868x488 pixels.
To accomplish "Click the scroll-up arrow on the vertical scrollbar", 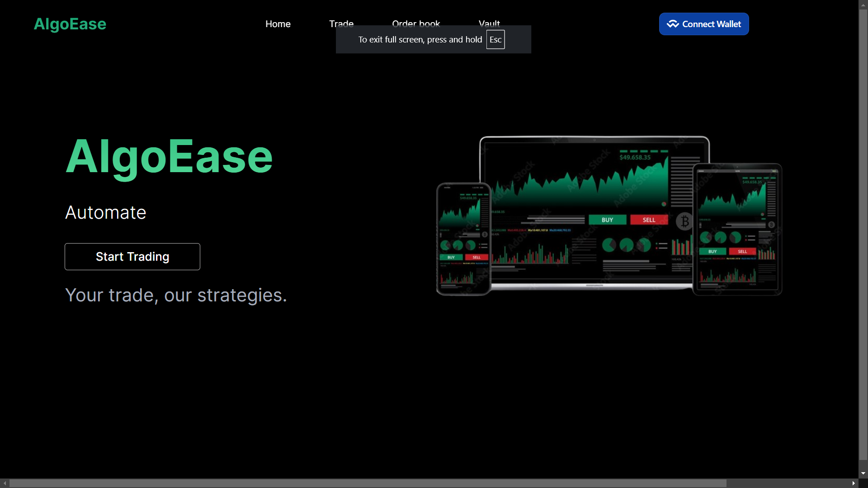I will tap(863, 5).
